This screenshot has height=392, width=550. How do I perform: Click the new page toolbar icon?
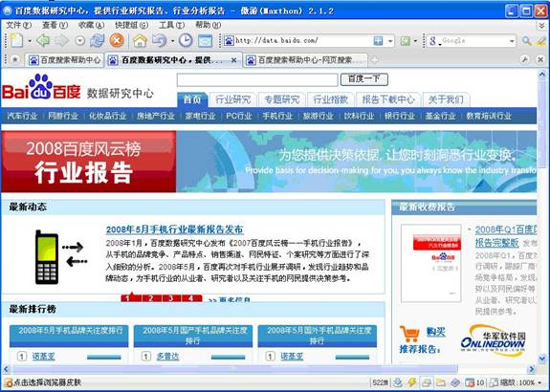16,41
